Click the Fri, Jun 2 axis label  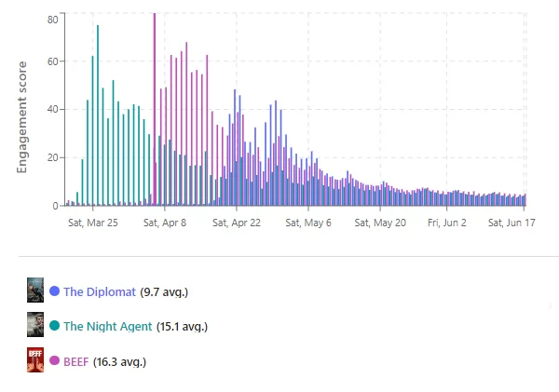coord(446,223)
